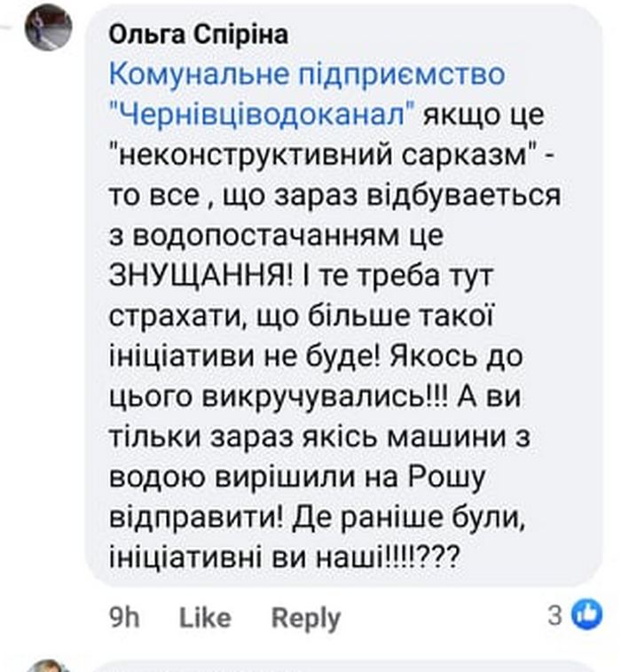Click the 9h comment timestamp
Image resolution: width=621 pixels, height=672 pixels.
pyautogui.click(x=123, y=617)
